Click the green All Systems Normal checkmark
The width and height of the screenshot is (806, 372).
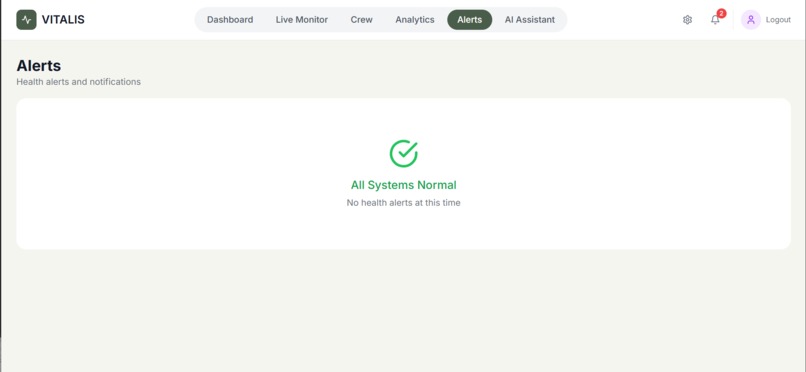tap(404, 154)
